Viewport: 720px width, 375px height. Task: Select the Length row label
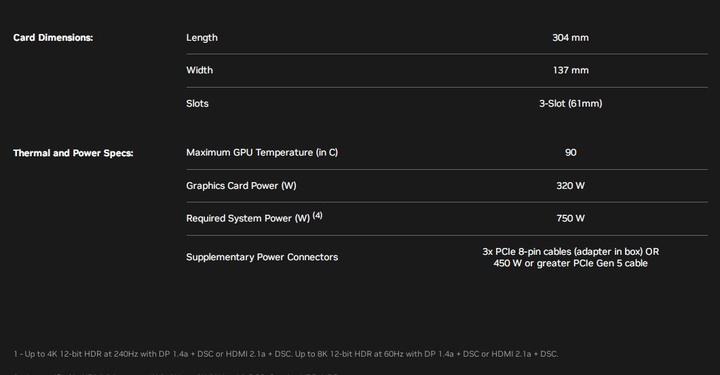tap(202, 38)
